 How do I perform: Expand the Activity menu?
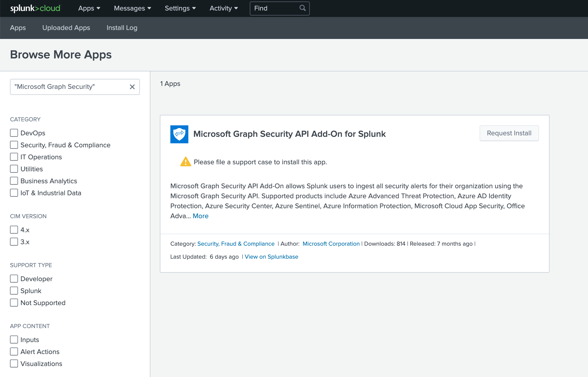coord(224,8)
